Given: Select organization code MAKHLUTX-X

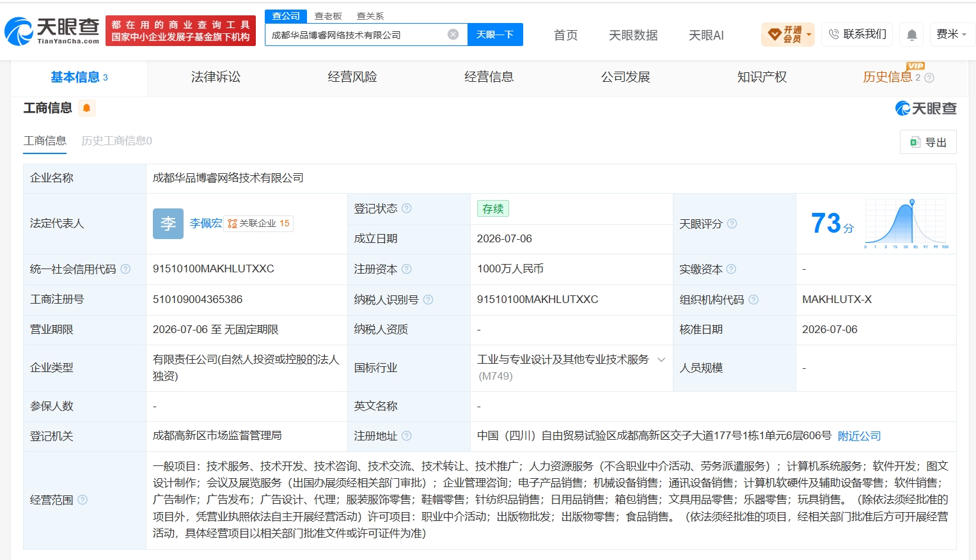Looking at the screenshot, I should click(x=837, y=299).
